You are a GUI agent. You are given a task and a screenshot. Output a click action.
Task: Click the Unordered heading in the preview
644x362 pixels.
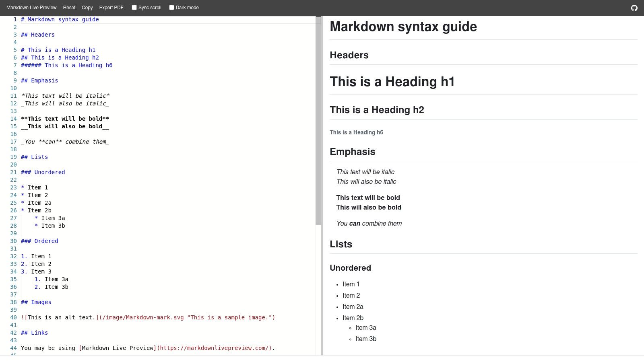click(350, 268)
